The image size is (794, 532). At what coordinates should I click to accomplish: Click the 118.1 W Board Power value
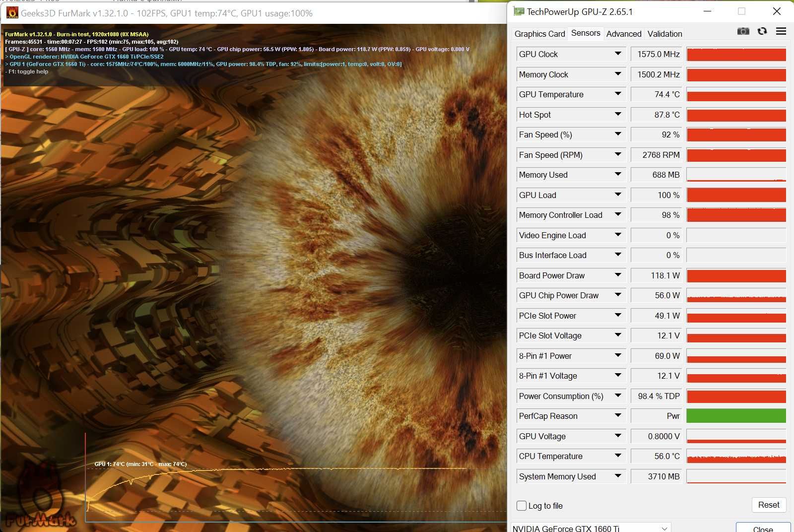pos(657,275)
